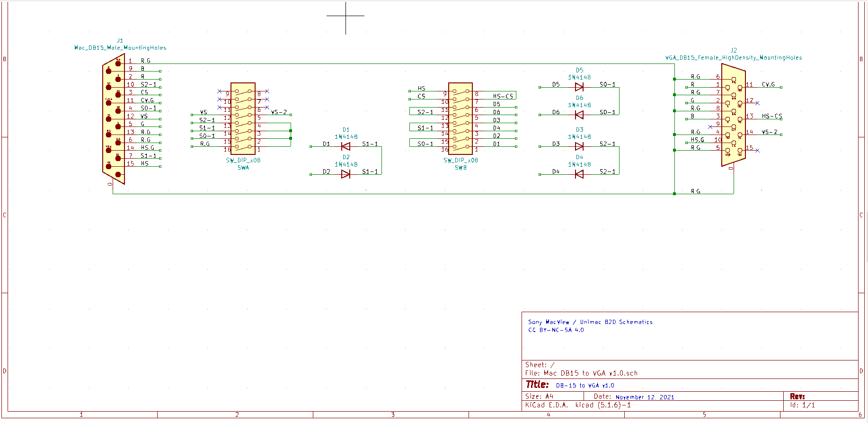Select the D1 diode symbol
Image resolution: width=868 pixels, height=423 pixels.
point(346,146)
